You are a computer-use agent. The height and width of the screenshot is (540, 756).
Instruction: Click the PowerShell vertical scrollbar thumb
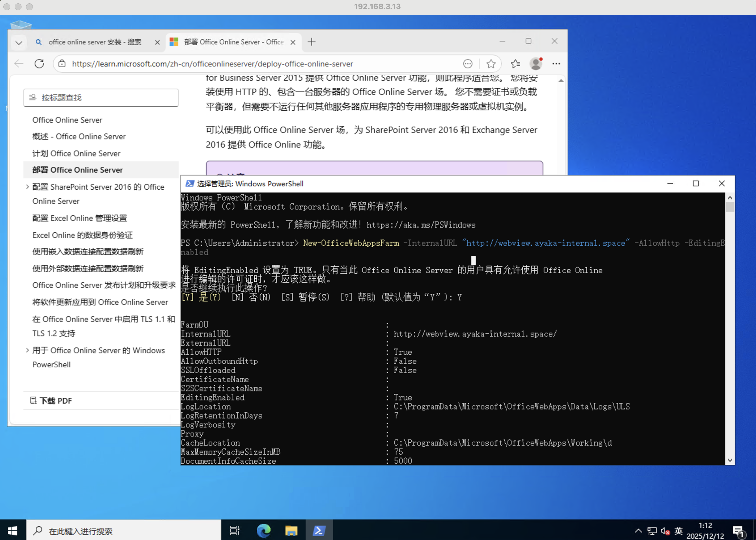[x=730, y=207]
